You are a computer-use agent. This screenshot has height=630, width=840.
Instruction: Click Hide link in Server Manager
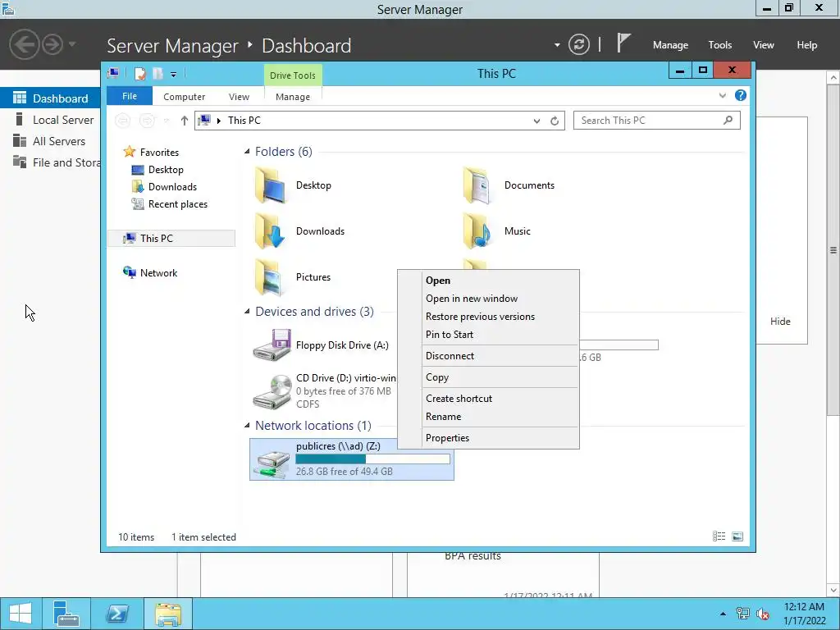(x=780, y=322)
